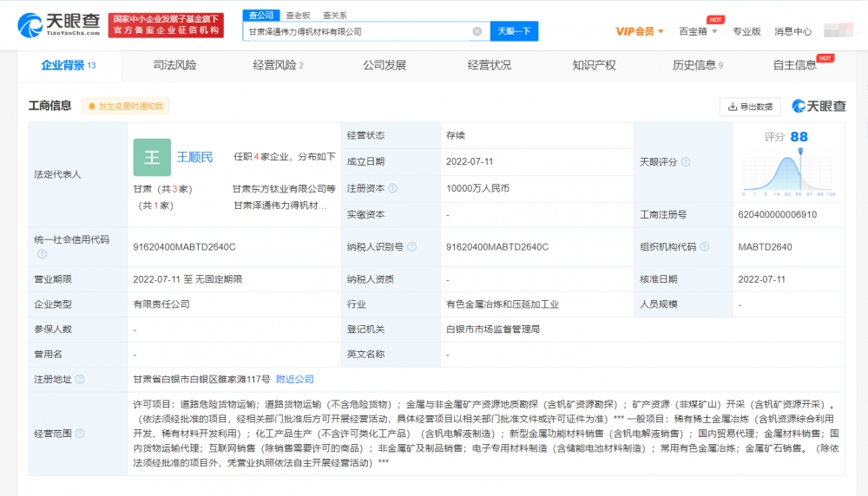Click the 天眼一下 search button
The height and width of the screenshot is (496, 868).
tap(514, 31)
